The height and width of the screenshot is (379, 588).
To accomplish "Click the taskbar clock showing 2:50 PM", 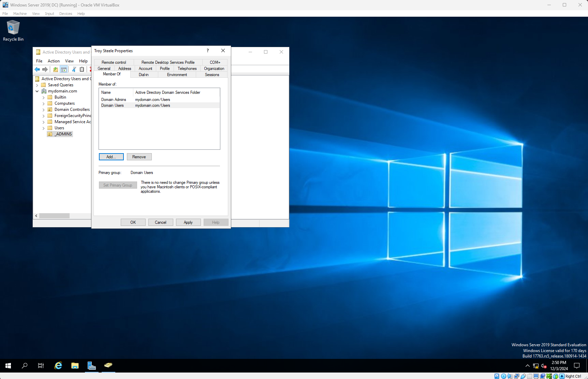I will click(x=559, y=366).
